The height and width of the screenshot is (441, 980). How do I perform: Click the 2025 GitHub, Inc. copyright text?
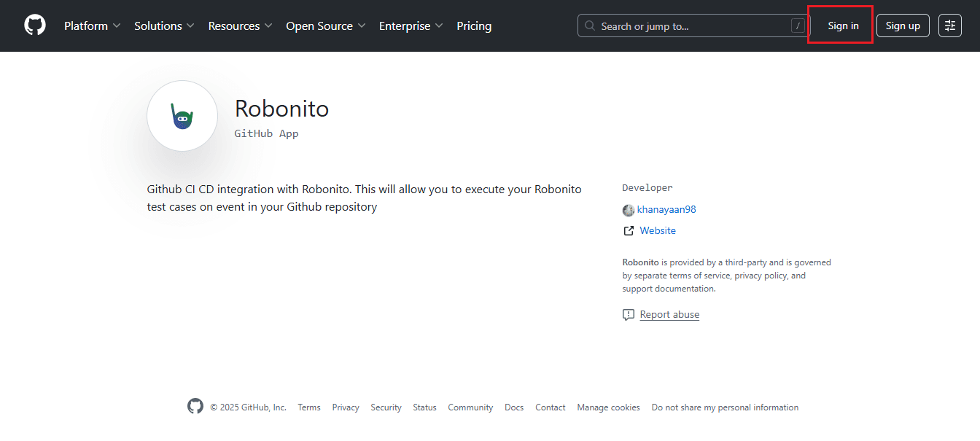248,407
